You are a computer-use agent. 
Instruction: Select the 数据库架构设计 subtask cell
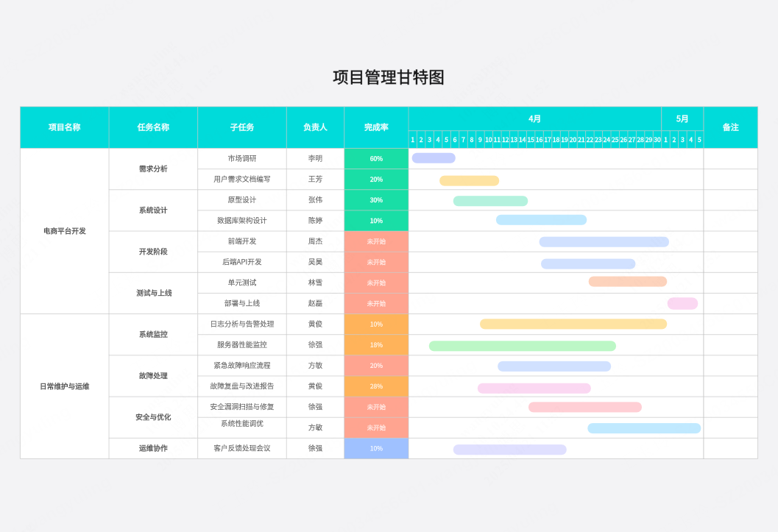242,221
